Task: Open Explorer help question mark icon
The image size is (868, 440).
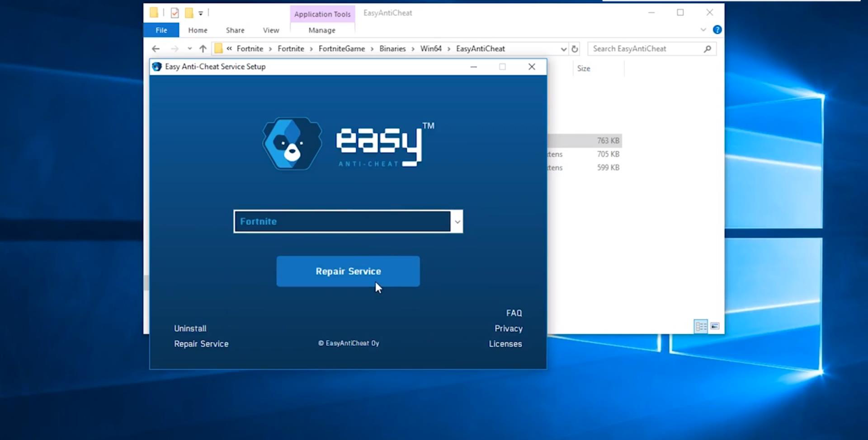Action: click(717, 30)
